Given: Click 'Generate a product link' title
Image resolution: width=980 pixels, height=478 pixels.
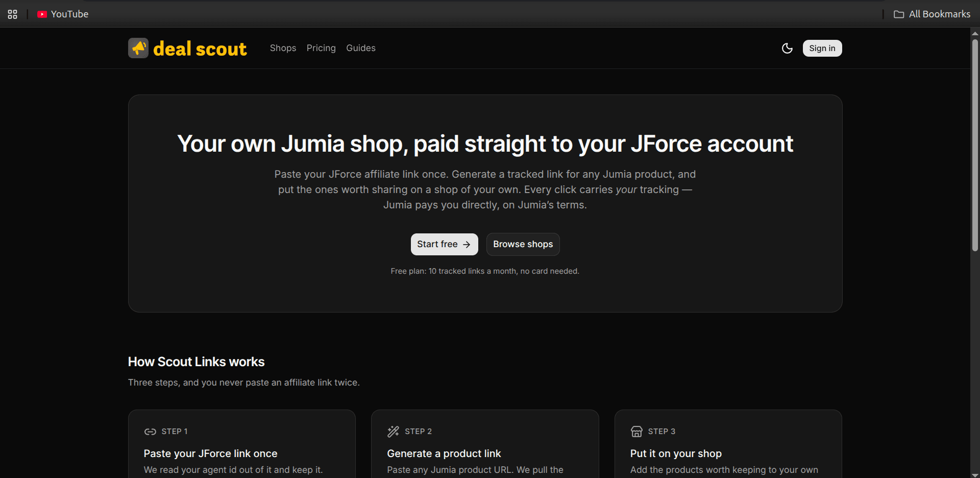Looking at the screenshot, I should 444,453.
